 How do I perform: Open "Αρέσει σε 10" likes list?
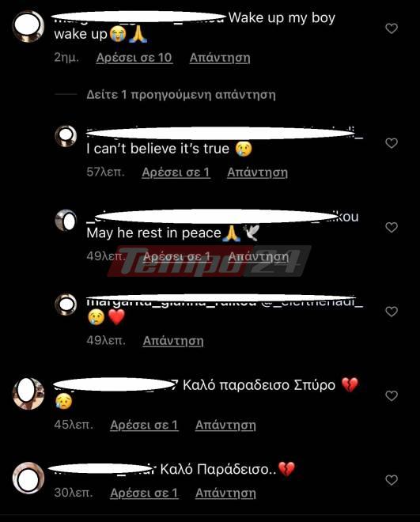coord(134,58)
